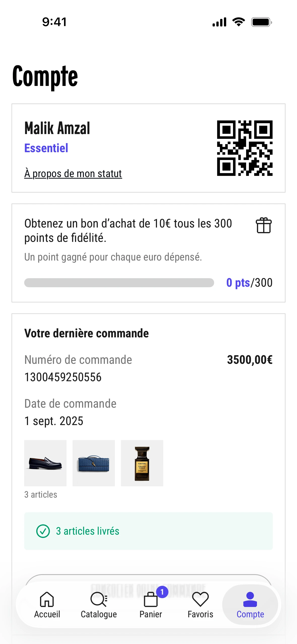Viewport: 297px width, 644px height.
Task: Tap order number 1300459250556
Action: point(63,377)
